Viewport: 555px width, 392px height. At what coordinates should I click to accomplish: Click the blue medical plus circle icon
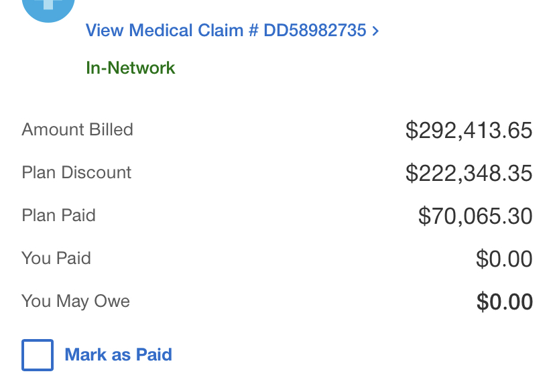point(48,8)
